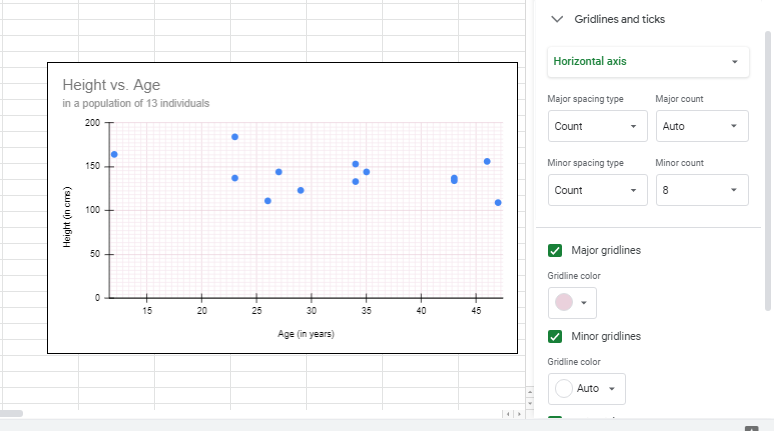Screen dimensions: 774x431
Task: Select the Height (in cms) vertical axis title
Action: point(67,217)
